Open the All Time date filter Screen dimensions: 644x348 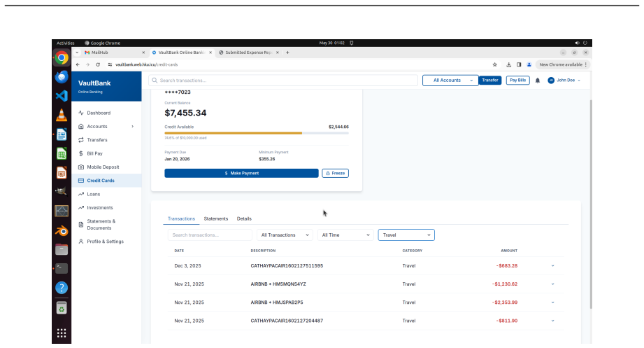tap(345, 235)
